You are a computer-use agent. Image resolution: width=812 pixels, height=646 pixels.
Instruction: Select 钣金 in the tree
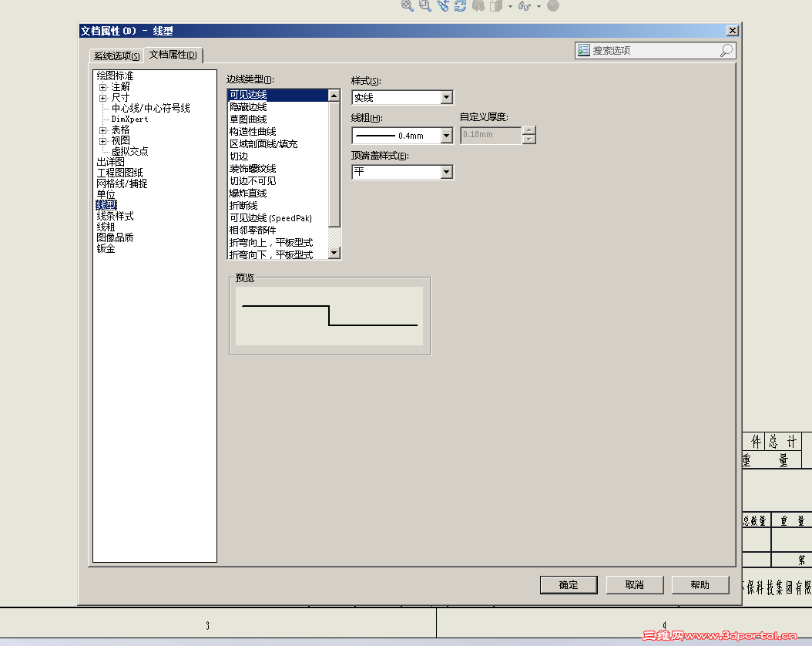click(x=106, y=248)
